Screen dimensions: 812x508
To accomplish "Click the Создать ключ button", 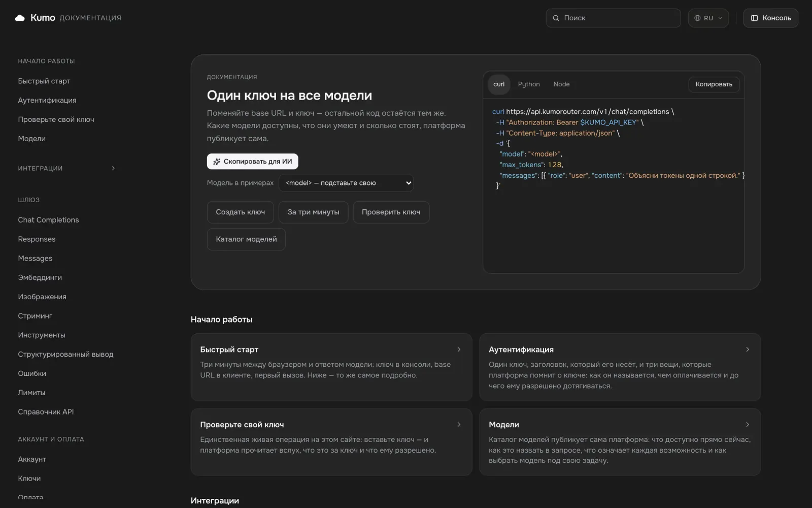I will click(240, 212).
